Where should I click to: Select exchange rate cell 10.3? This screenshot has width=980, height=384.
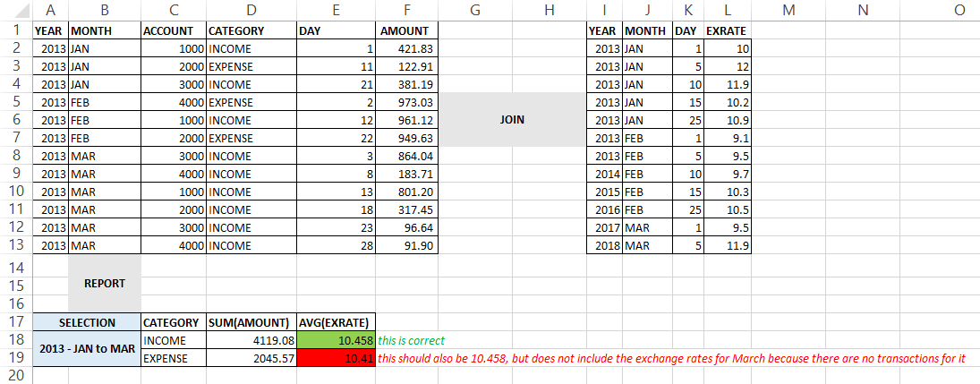pos(728,192)
